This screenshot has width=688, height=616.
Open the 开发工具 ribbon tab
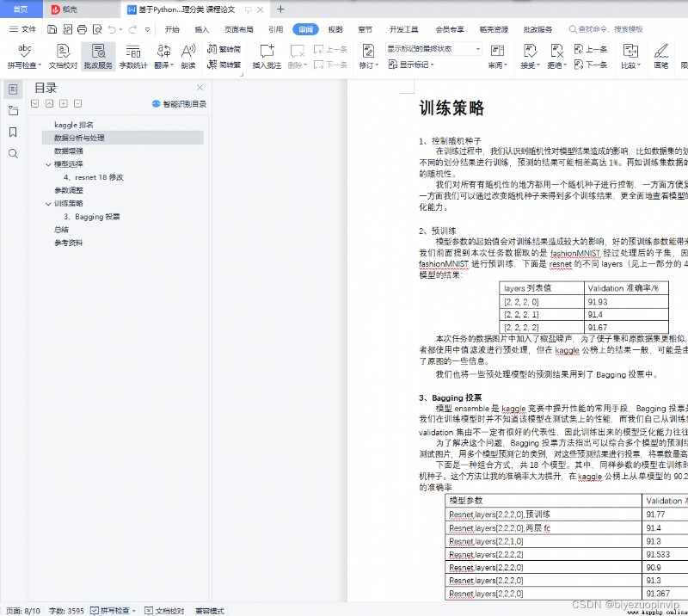click(x=403, y=29)
